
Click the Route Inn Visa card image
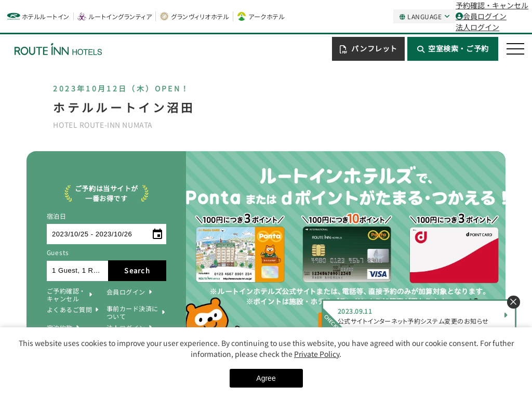point(347,255)
